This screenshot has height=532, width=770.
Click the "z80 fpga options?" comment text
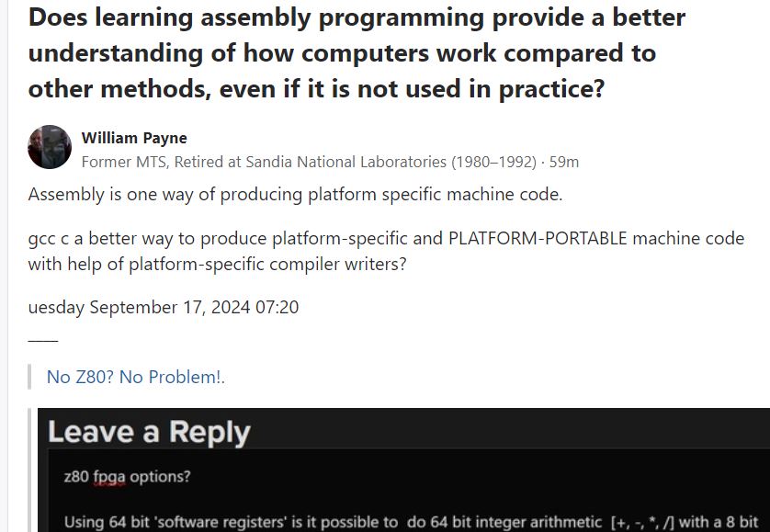[127, 477]
